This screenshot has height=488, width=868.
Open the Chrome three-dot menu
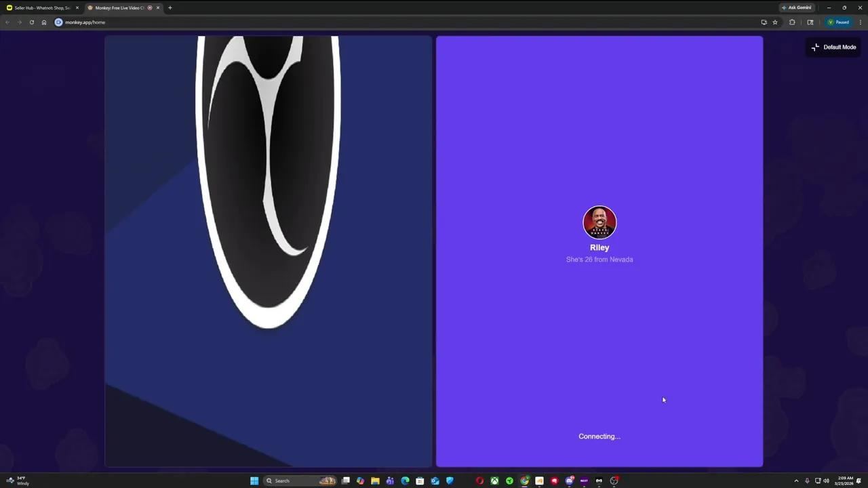coord(860,22)
